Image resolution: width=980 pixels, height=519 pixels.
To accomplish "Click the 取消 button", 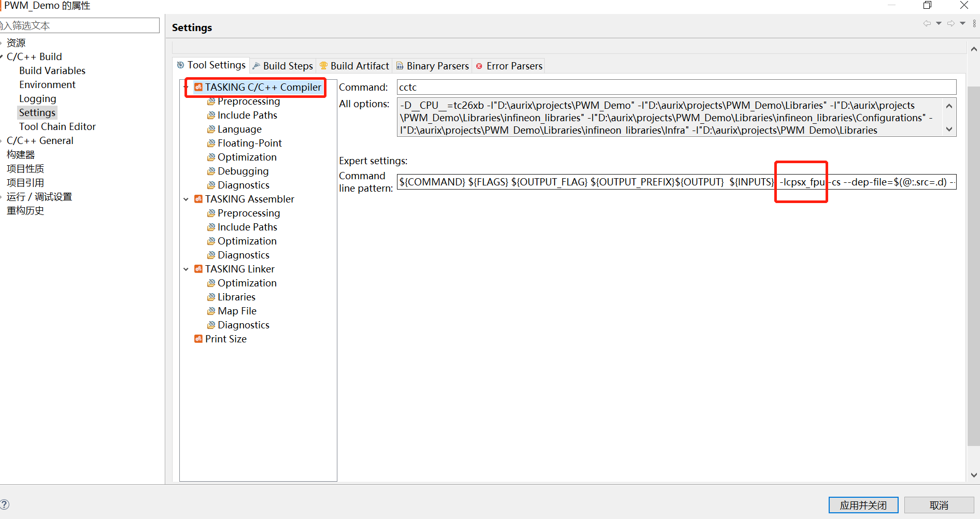I will pos(939,505).
